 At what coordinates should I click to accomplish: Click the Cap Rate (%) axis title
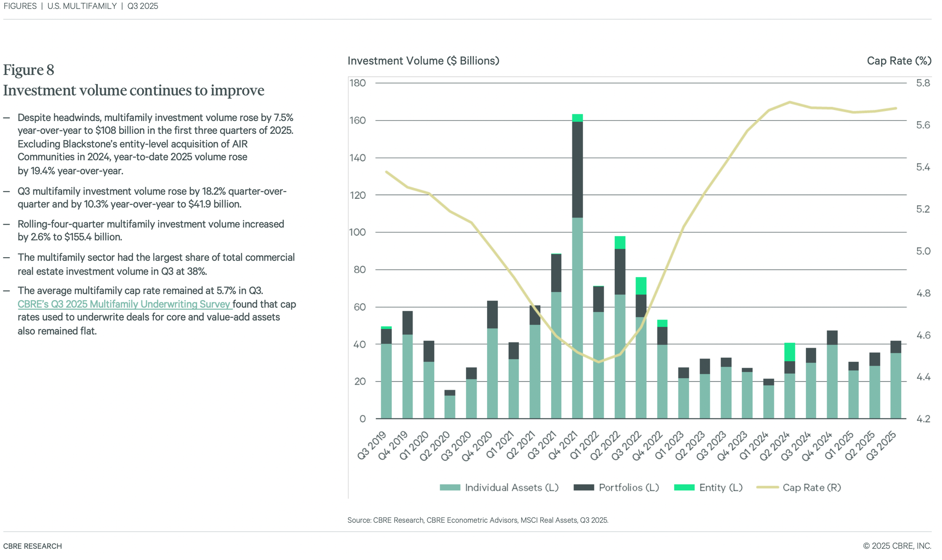[x=899, y=61]
